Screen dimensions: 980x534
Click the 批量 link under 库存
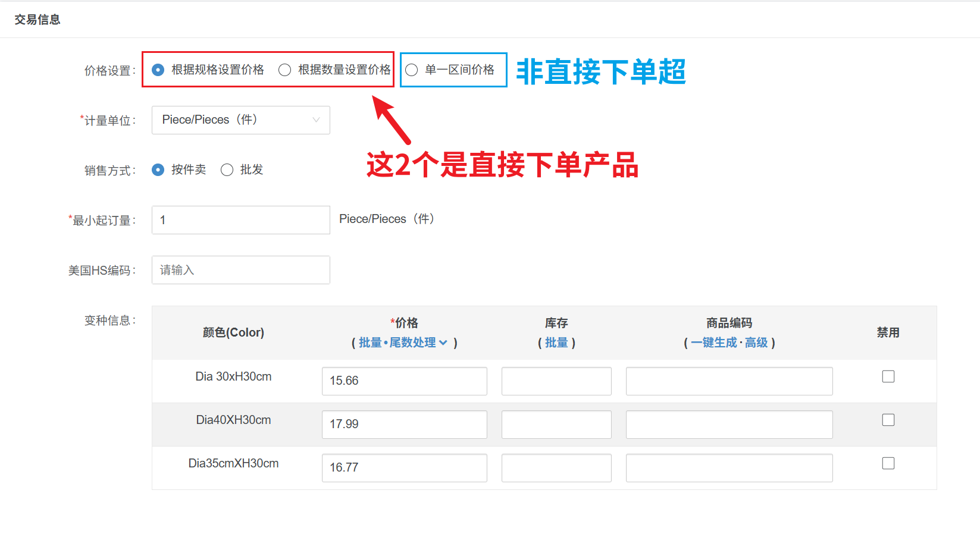point(556,343)
